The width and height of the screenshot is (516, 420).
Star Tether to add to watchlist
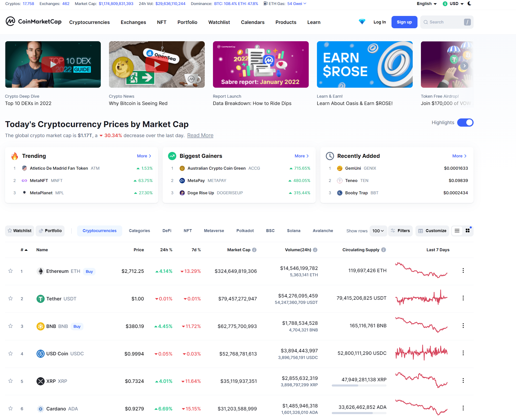10,298
